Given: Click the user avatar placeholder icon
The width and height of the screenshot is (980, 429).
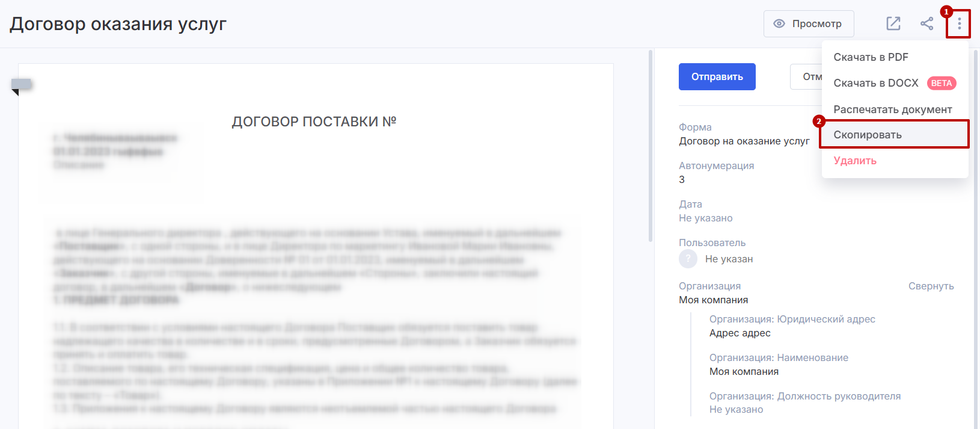Looking at the screenshot, I should pos(688,259).
